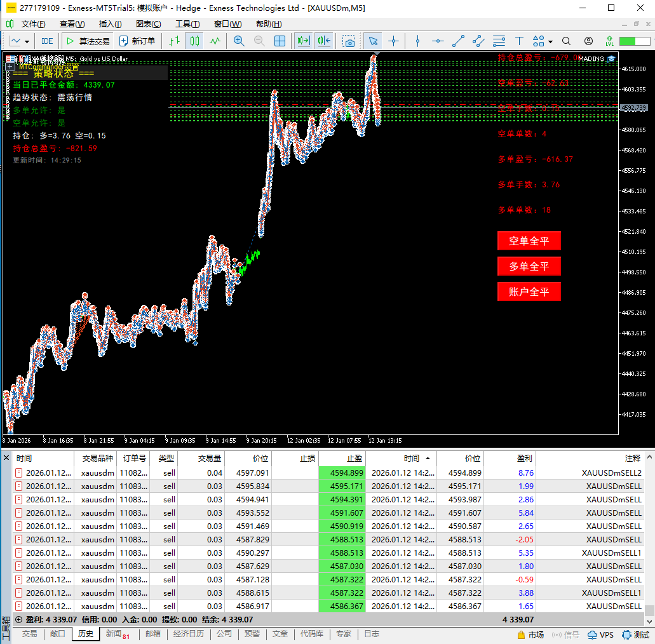Image resolution: width=655 pixels, height=644 pixels.
Task: Toggle chart shift from right edge
Action: (324, 41)
